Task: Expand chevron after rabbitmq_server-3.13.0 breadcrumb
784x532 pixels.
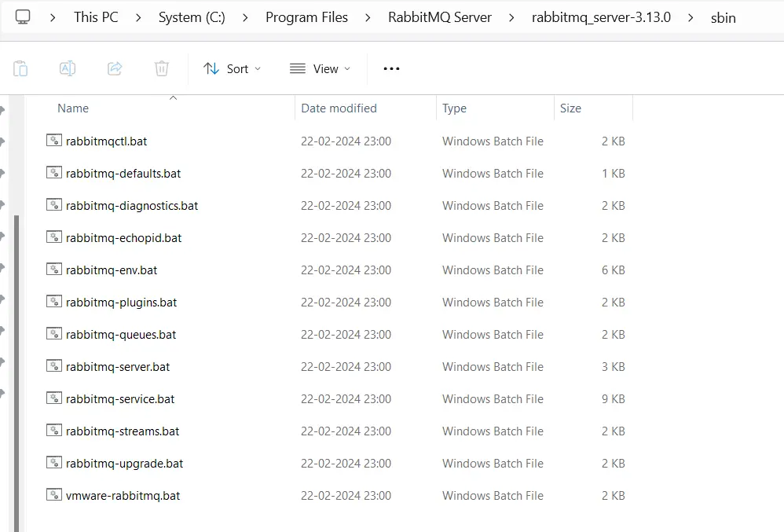Action: pyautogui.click(x=691, y=18)
